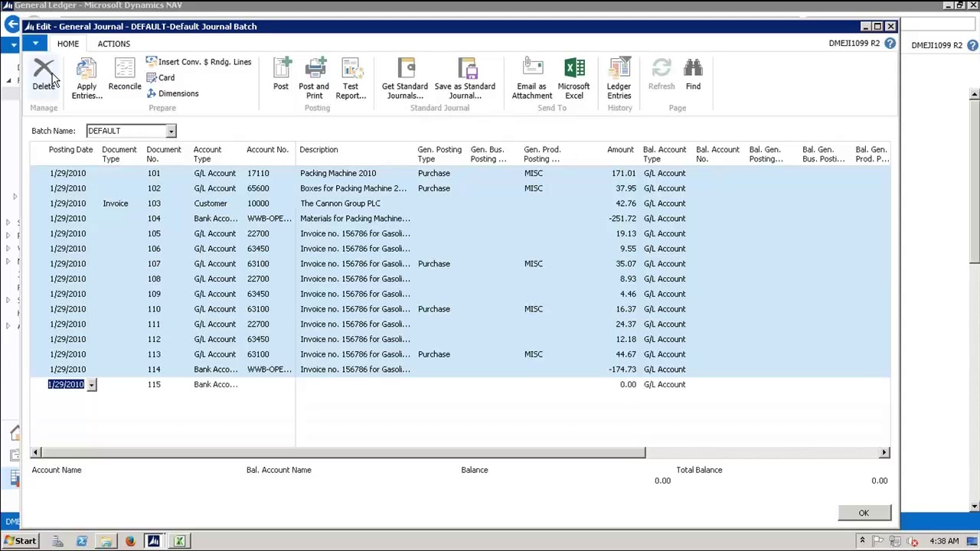Get Standard Journals
The width and height of the screenshot is (980, 551).
click(405, 80)
